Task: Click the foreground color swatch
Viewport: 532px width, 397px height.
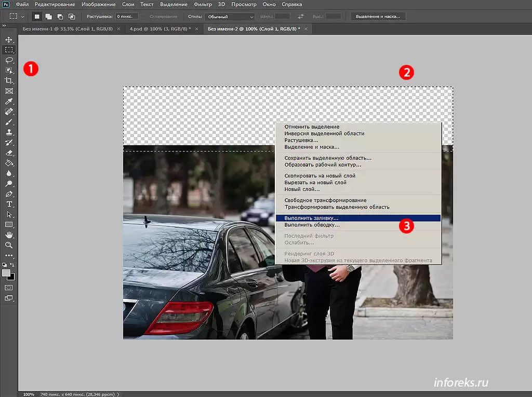Action: click(x=6, y=273)
